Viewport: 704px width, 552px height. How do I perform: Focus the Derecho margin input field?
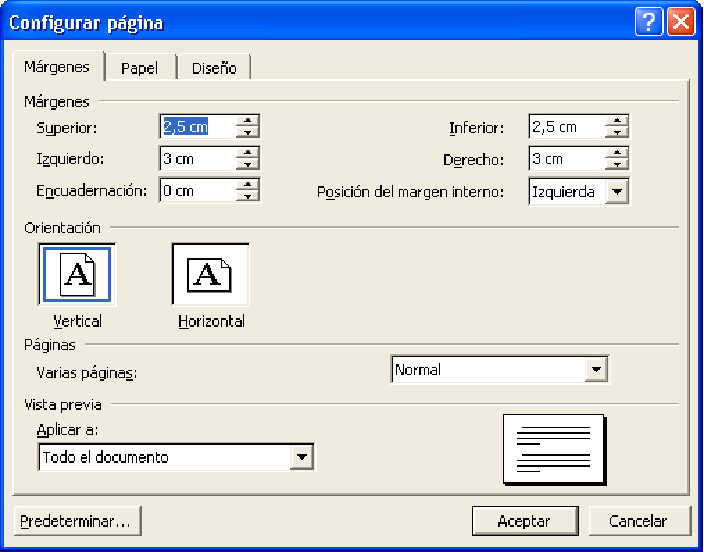tap(568, 159)
